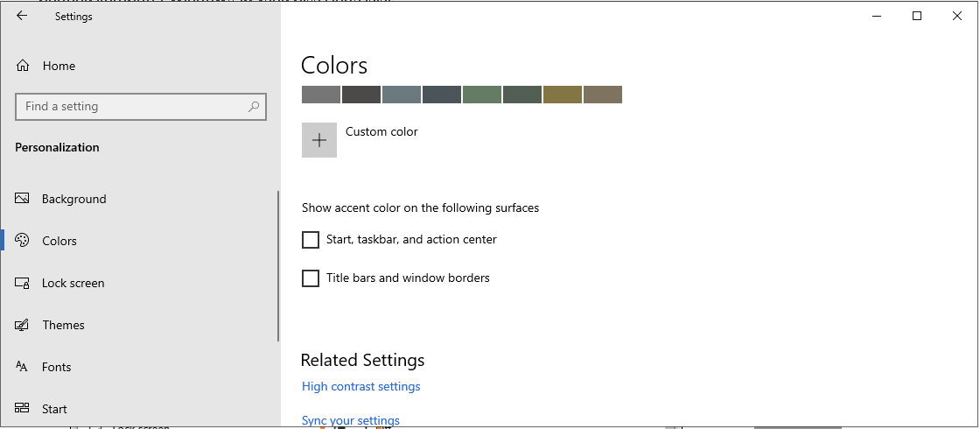This screenshot has height=429, width=980.
Task: Open Sync your settings link
Action: pyautogui.click(x=350, y=420)
